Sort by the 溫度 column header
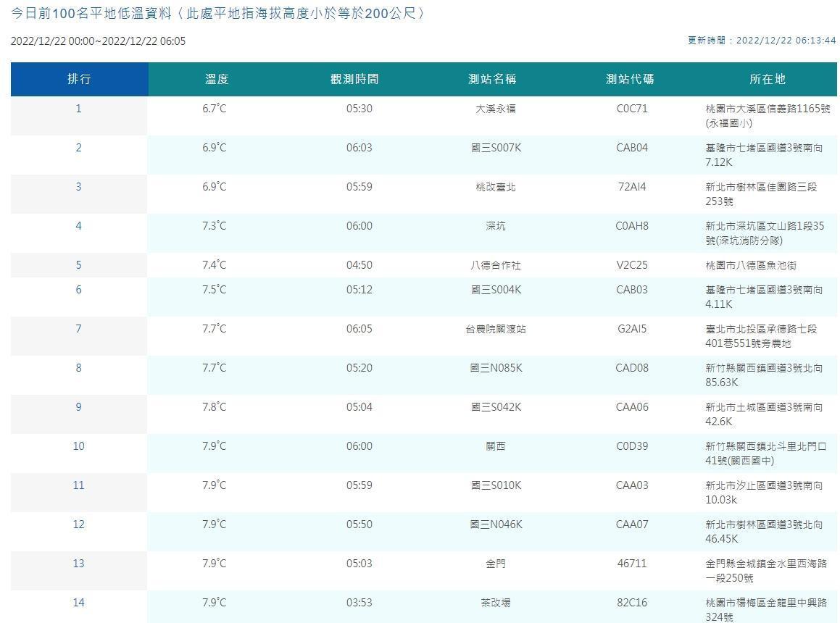The image size is (840, 623). click(217, 79)
